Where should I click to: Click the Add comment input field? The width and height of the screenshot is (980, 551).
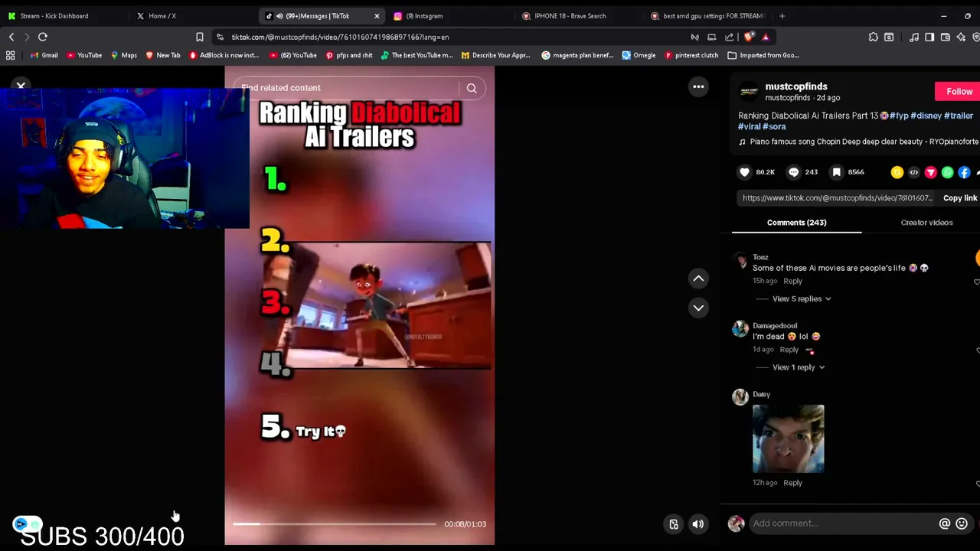tap(842, 523)
